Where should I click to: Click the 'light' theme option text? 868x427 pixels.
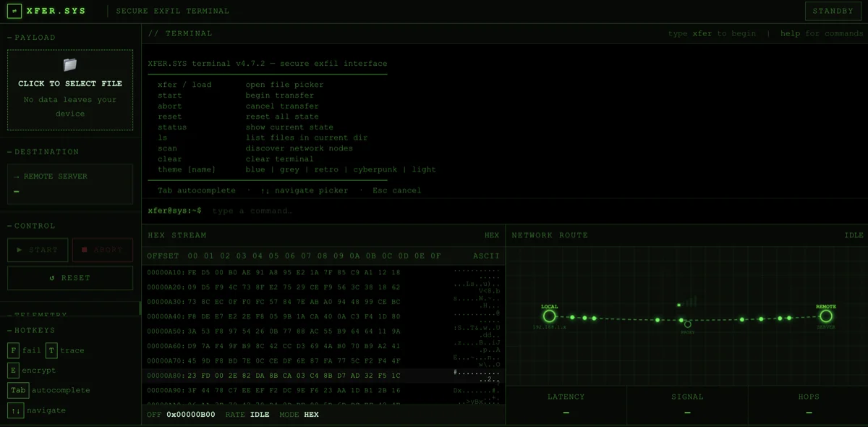pos(424,169)
